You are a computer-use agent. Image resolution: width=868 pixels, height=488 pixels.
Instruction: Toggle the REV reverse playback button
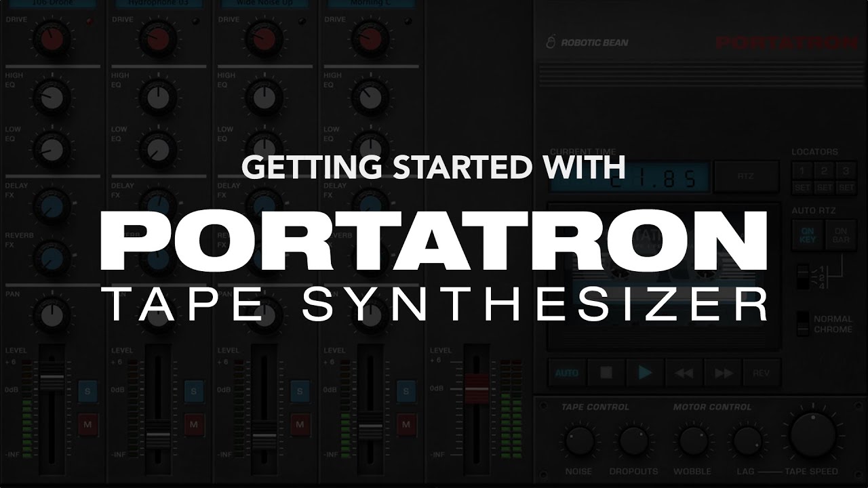tap(763, 373)
